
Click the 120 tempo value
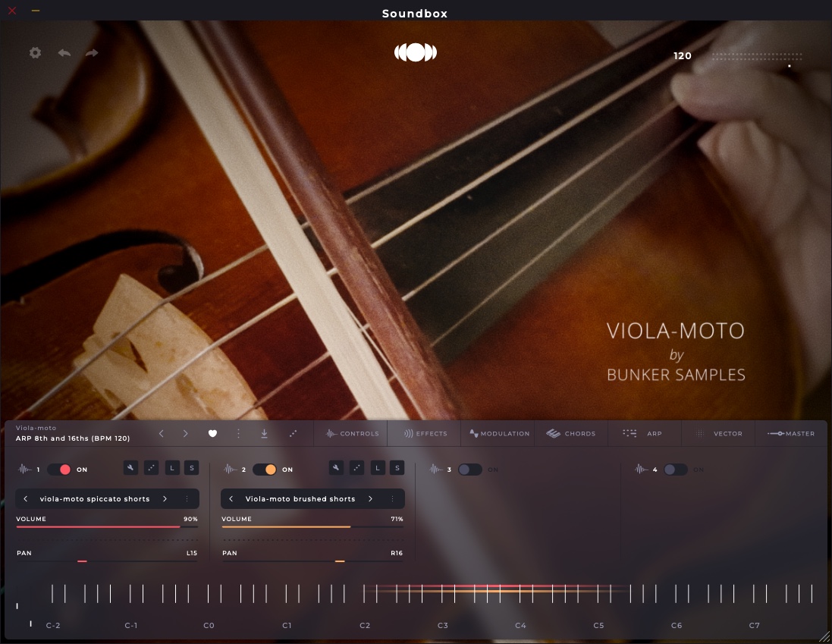tap(683, 56)
